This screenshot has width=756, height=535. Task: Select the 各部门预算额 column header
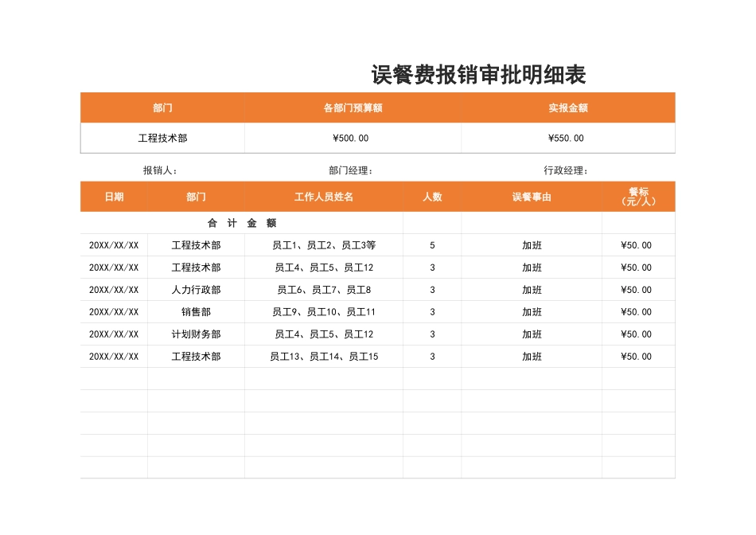353,107
